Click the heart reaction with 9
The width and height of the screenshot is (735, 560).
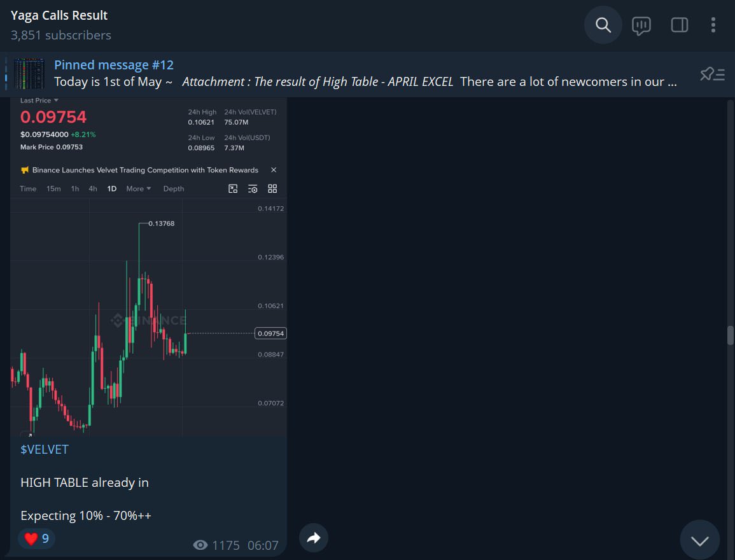pyautogui.click(x=36, y=538)
